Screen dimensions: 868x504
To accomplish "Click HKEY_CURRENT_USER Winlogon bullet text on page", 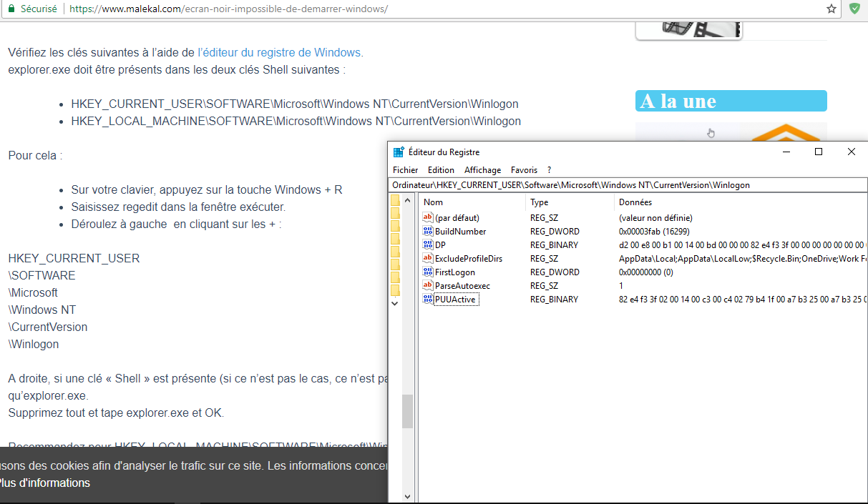I will click(294, 104).
